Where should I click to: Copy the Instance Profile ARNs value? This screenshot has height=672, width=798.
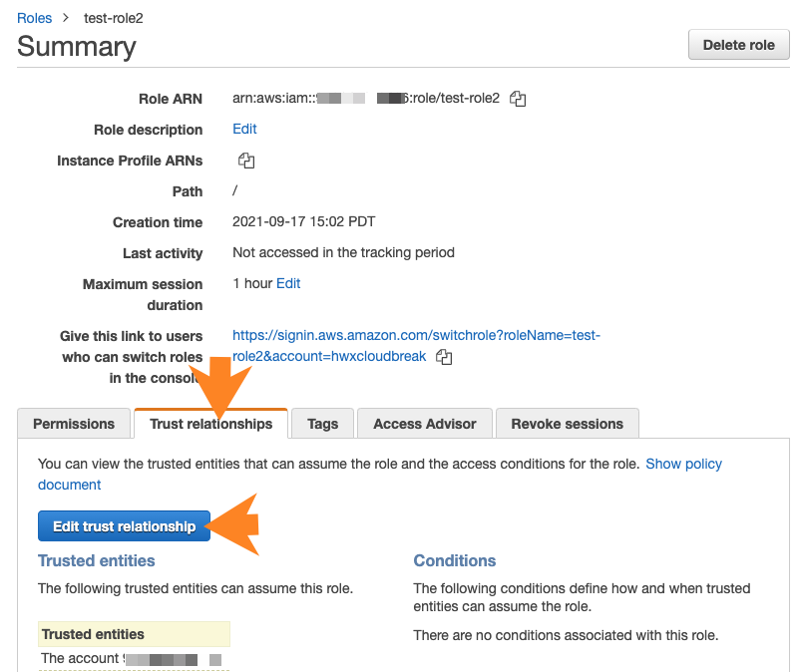tap(246, 161)
